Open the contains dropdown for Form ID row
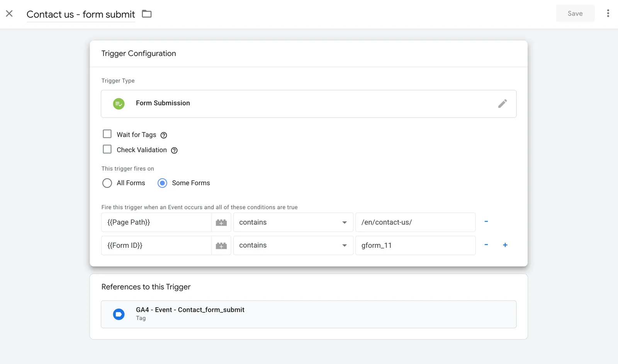Image resolution: width=618 pixels, height=364 pixels. [x=293, y=245]
